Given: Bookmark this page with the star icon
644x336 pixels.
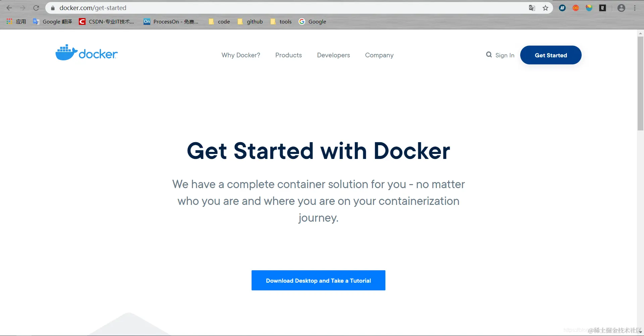Looking at the screenshot, I should point(545,8).
